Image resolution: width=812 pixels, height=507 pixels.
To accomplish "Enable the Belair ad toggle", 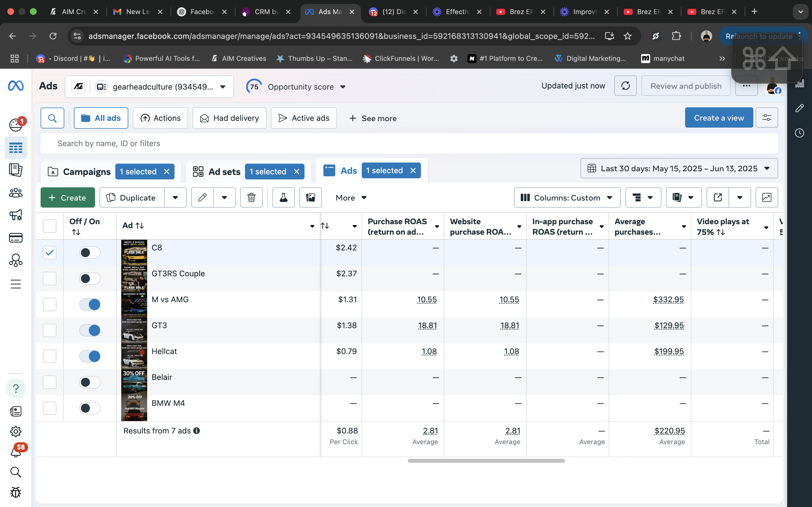I will (x=90, y=382).
